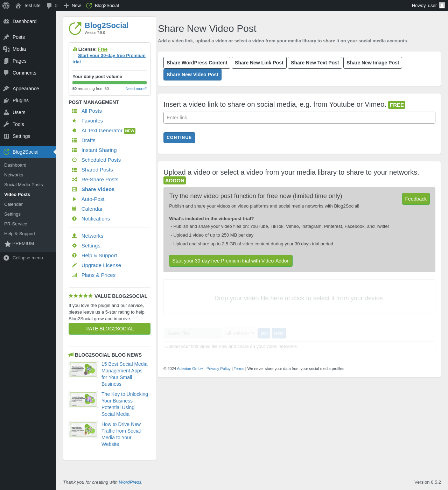
Task: Click the Appearance paintbrush icon
Action: (6, 89)
